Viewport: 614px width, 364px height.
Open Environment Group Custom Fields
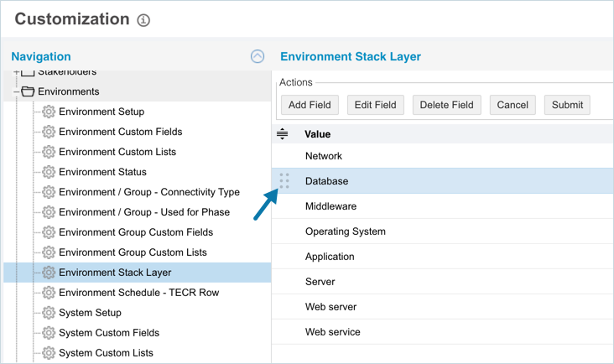click(136, 232)
